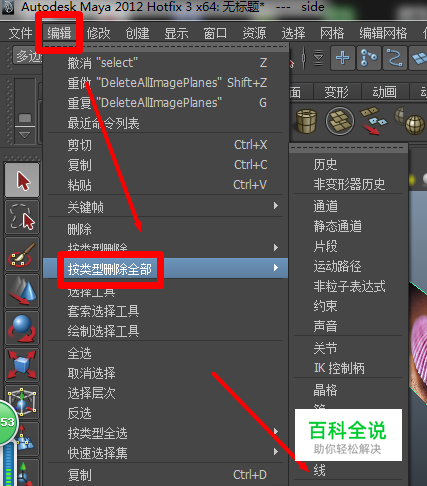Choose 静态通道 in the submenu
The width and height of the screenshot is (427, 486).
(349, 226)
